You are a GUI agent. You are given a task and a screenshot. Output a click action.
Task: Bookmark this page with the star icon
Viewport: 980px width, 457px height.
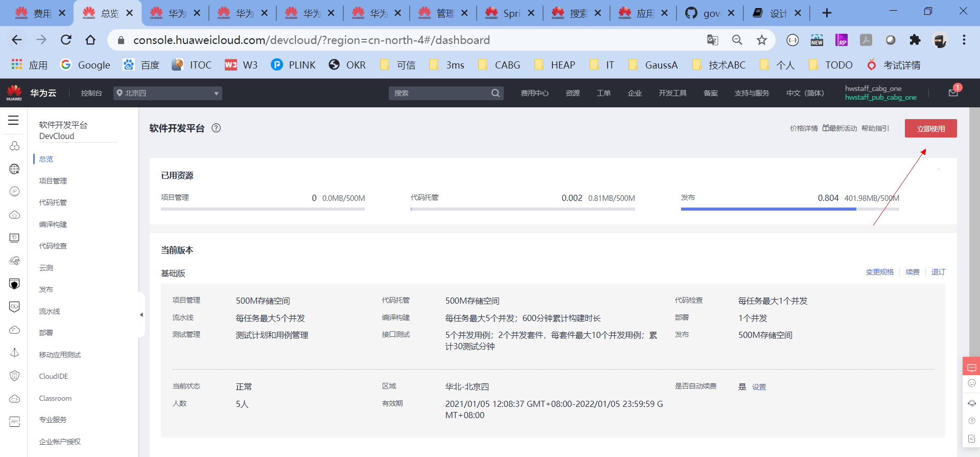(761, 40)
